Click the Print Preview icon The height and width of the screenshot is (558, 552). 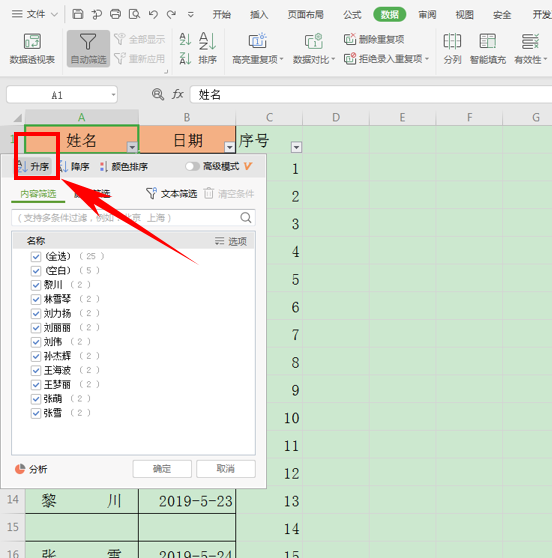(134, 14)
